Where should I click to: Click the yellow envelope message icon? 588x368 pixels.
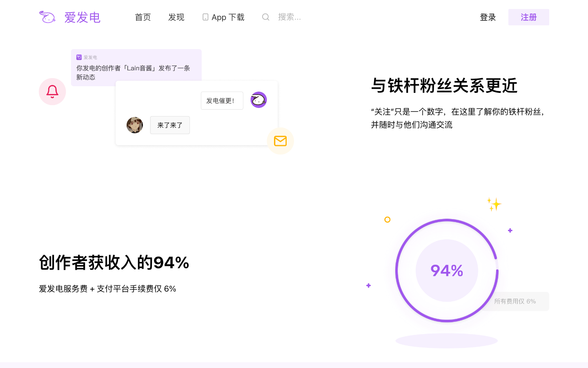[280, 141]
